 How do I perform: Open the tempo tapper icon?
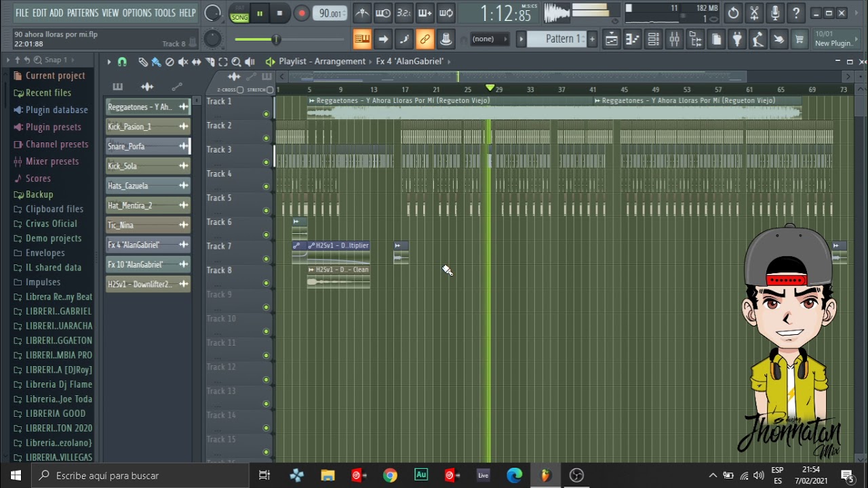click(758, 39)
